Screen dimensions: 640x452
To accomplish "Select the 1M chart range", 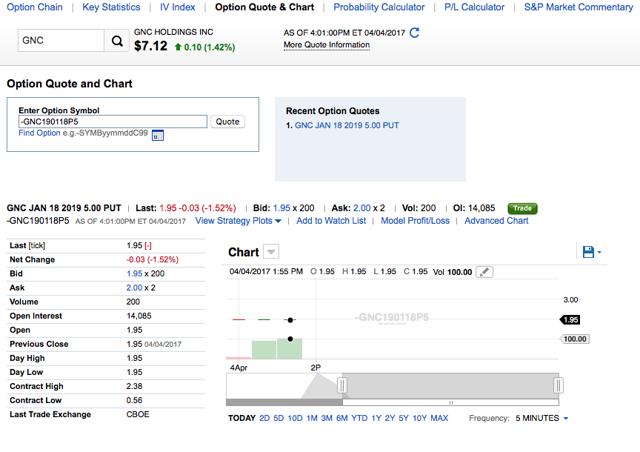I will tap(312, 418).
